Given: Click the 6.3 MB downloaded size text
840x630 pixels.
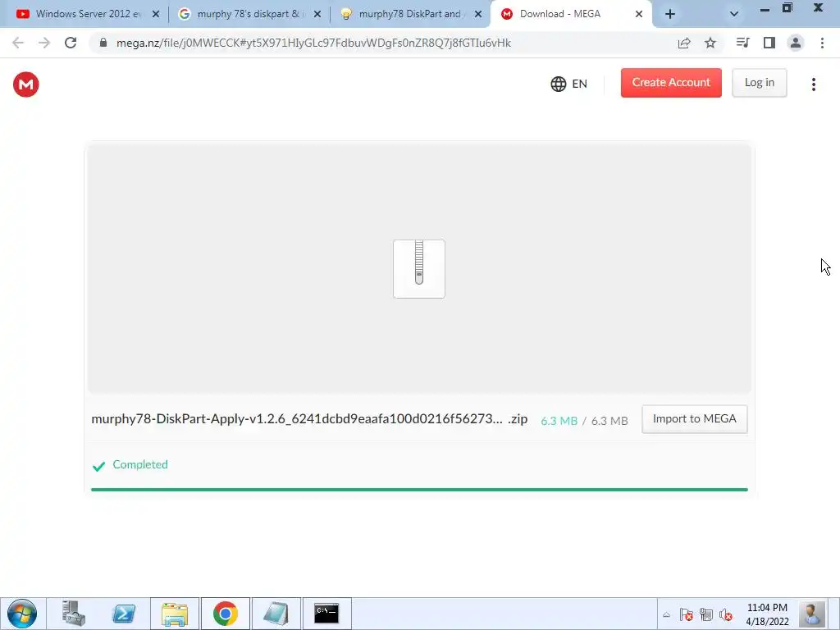Looking at the screenshot, I should tap(559, 421).
